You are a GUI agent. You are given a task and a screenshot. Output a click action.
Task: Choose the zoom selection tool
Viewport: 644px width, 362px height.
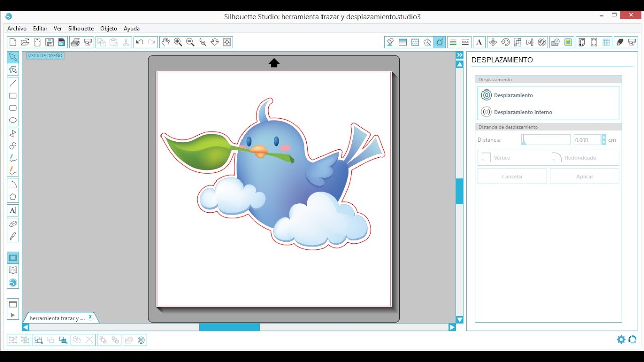[x=203, y=42]
